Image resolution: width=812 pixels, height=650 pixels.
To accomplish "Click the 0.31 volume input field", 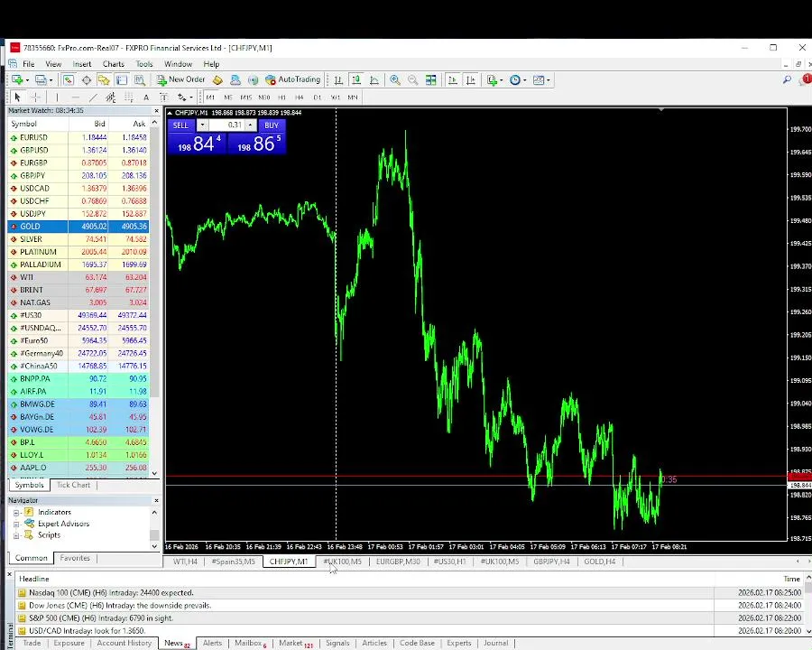I will tap(226, 125).
